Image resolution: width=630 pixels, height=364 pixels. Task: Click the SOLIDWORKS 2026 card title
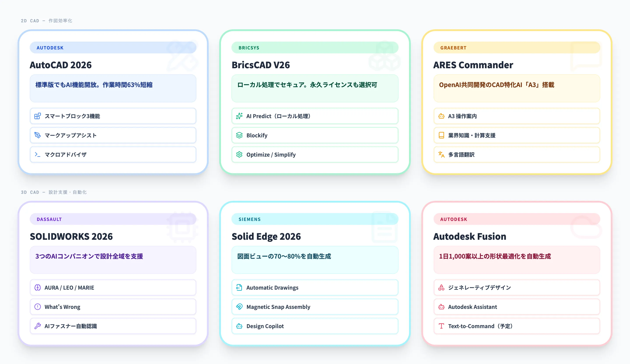pyautogui.click(x=71, y=236)
